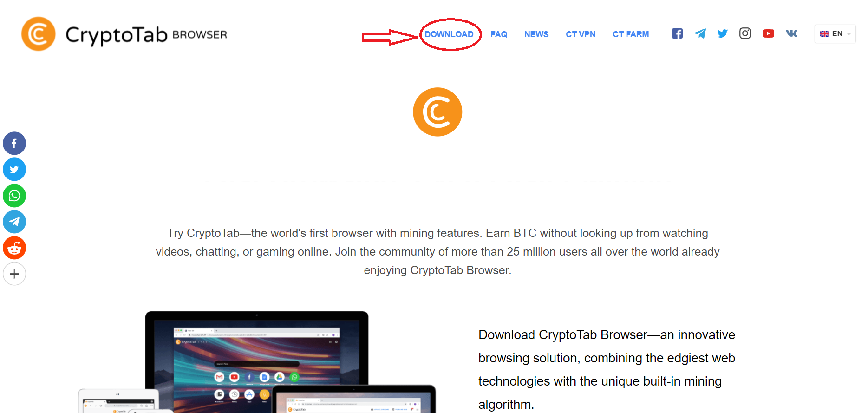Click the DOWNLOAD menu link
The image size is (868, 413).
point(449,34)
